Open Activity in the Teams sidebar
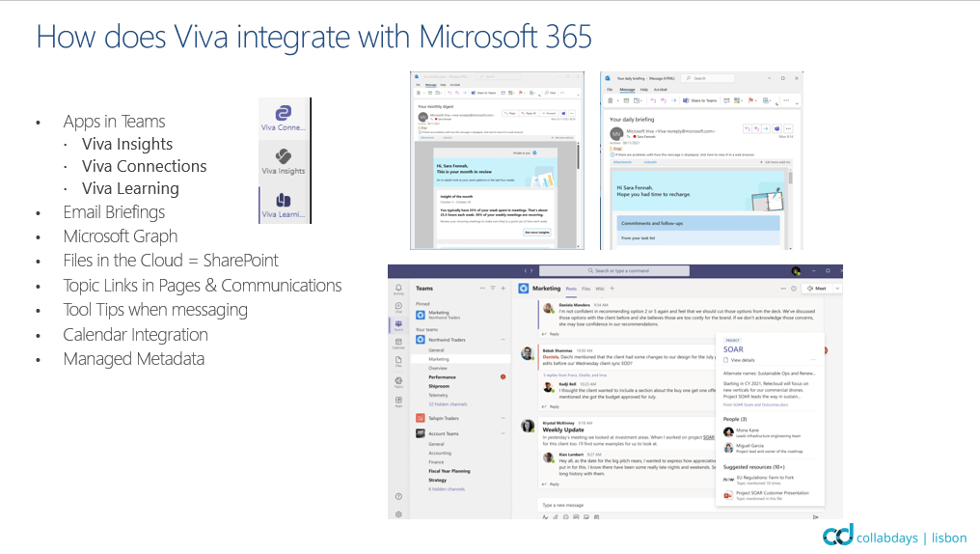The image size is (980, 554). (398, 290)
